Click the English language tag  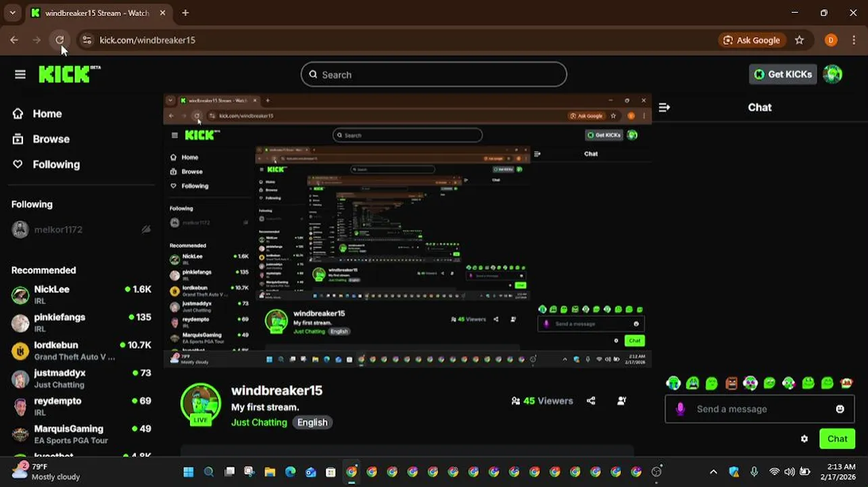312,422
